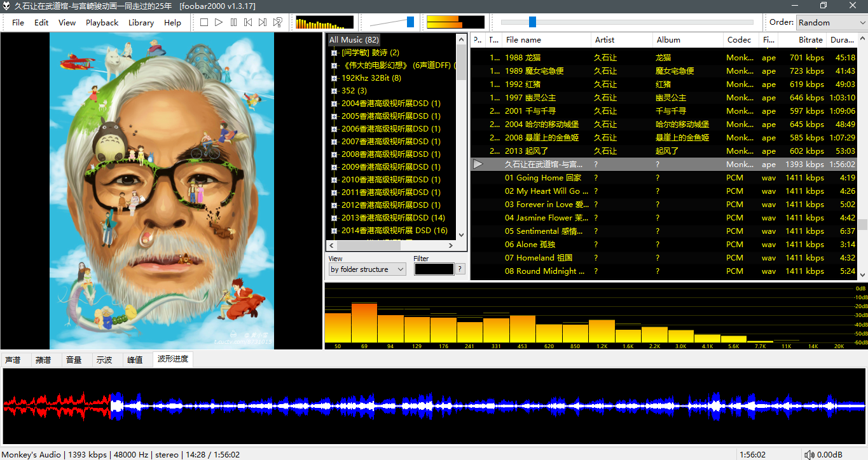868x460 pixels.
Task: Open the playback Order dropdown
Action: [x=831, y=22]
